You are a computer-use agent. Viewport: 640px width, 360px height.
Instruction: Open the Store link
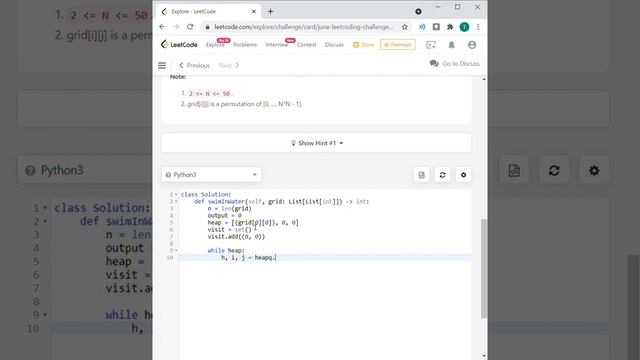(364, 45)
